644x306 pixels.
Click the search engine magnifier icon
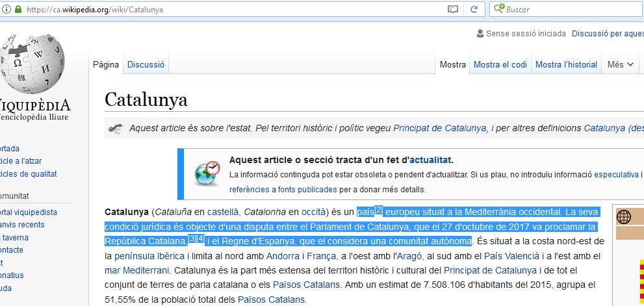tap(498, 8)
